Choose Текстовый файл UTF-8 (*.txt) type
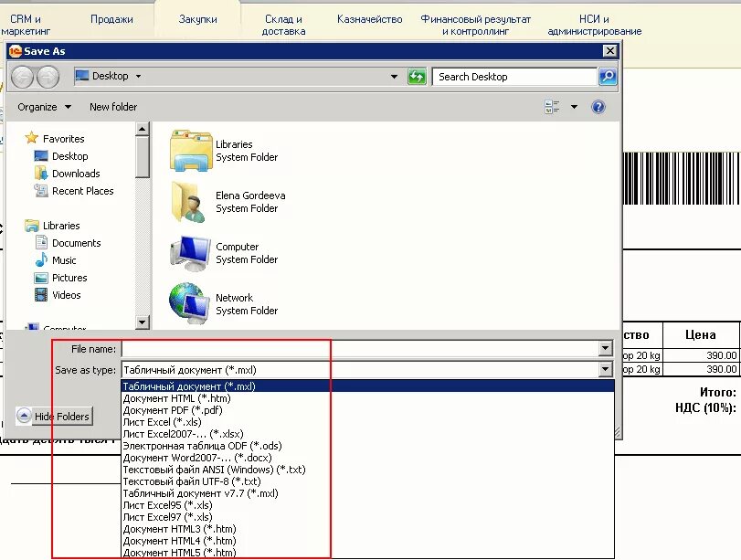Screen dimensions: 741x560 pos(367,481)
